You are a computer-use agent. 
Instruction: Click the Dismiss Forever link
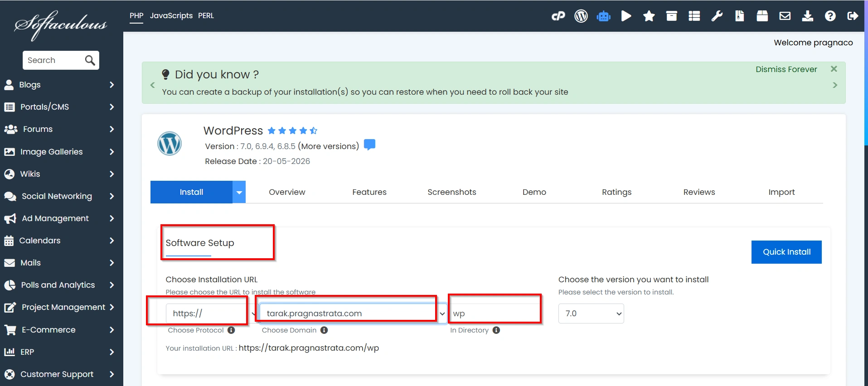[786, 69]
